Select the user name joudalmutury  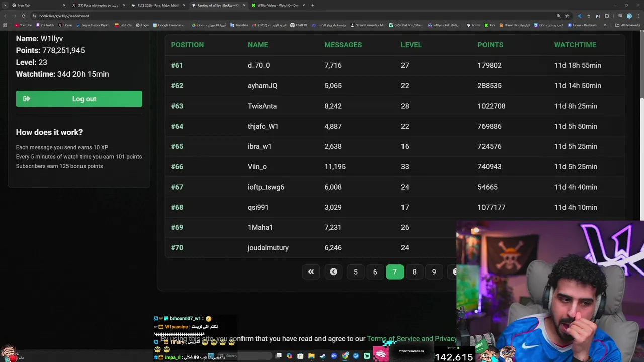268,248
